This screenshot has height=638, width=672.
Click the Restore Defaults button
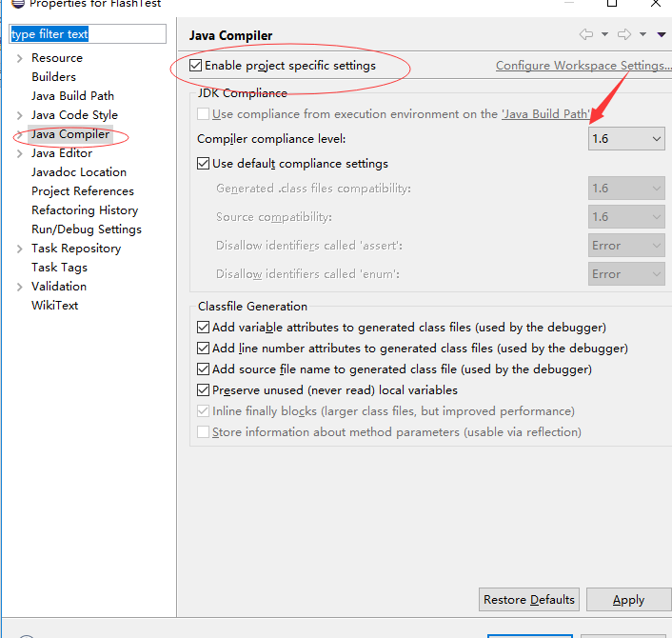pos(529,599)
